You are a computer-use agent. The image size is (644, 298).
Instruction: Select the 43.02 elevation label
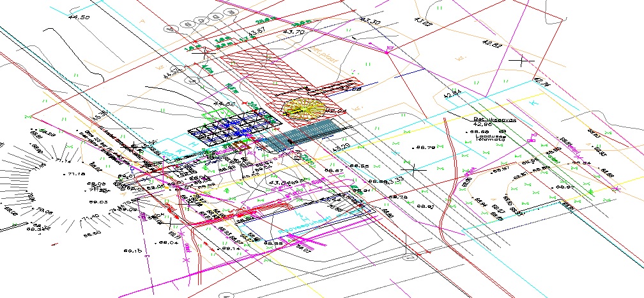pos(424,23)
